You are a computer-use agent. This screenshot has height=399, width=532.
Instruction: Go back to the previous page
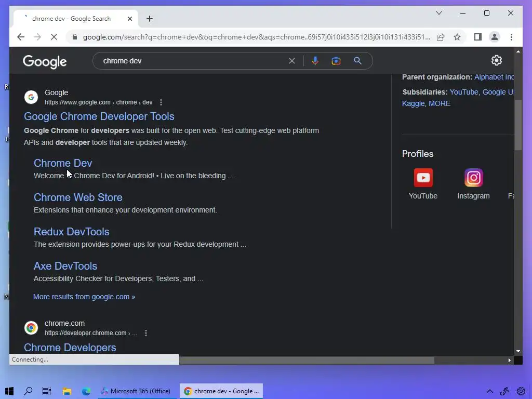21,37
